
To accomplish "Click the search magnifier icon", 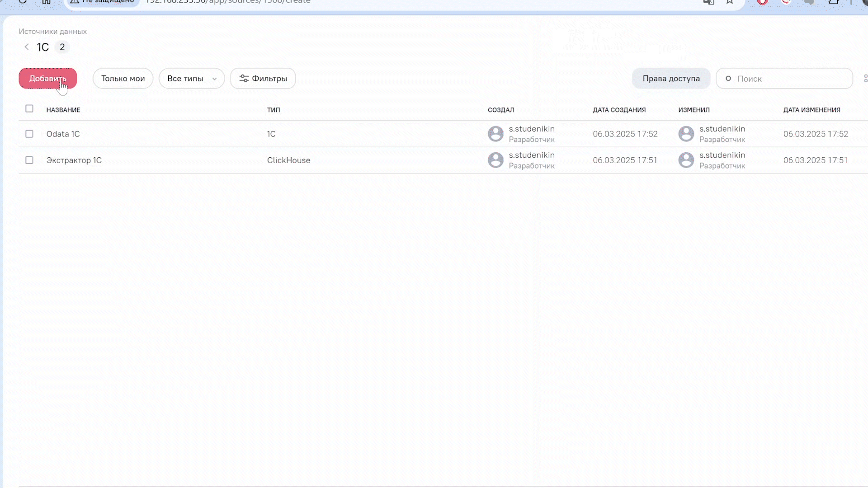I will click(728, 79).
